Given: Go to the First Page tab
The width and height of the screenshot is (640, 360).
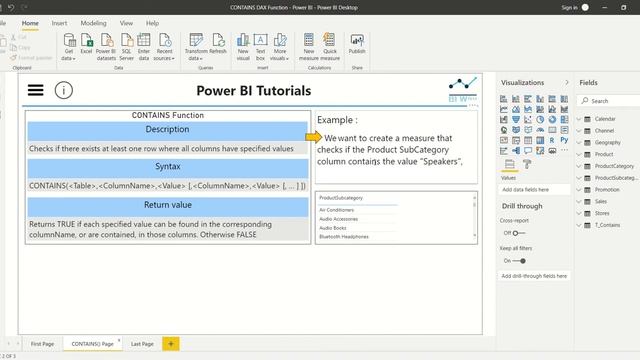Looking at the screenshot, I should click(x=42, y=344).
